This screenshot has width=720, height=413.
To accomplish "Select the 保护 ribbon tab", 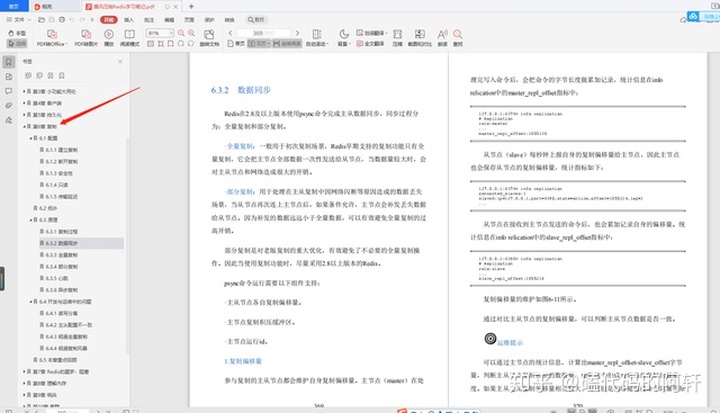I will coord(209,20).
